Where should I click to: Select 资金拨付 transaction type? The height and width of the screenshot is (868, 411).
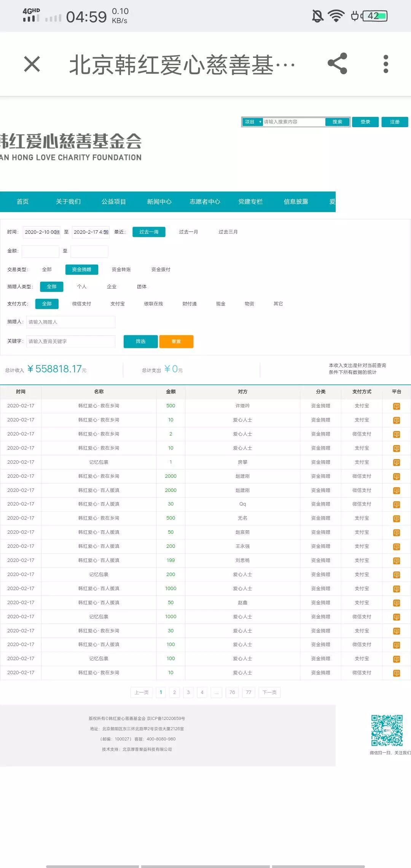click(x=161, y=270)
